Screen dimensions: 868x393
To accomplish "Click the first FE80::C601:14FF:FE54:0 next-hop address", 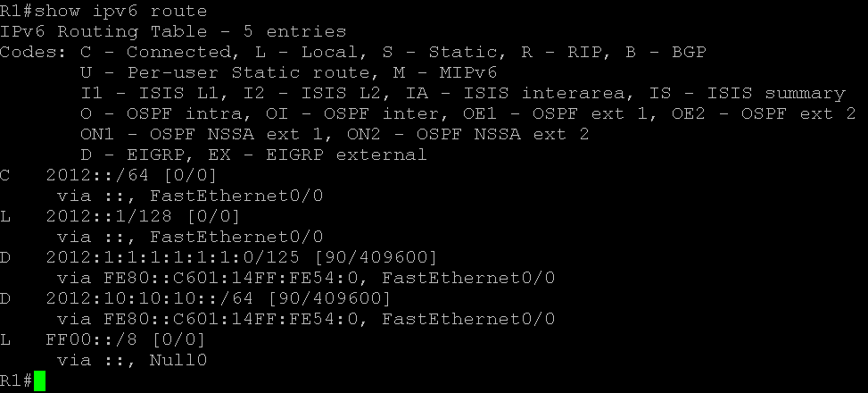I will pyautogui.click(x=236, y=278).
